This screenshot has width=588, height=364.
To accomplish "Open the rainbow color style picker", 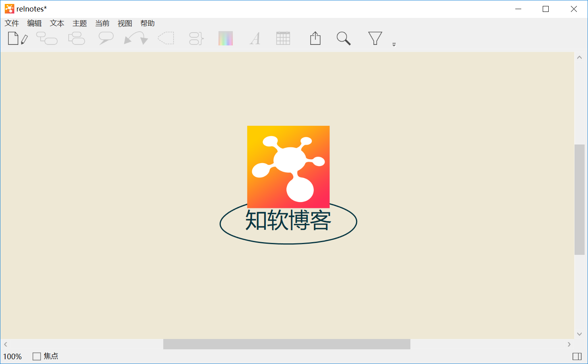I will pyautogui.click(x=226, y=39).
